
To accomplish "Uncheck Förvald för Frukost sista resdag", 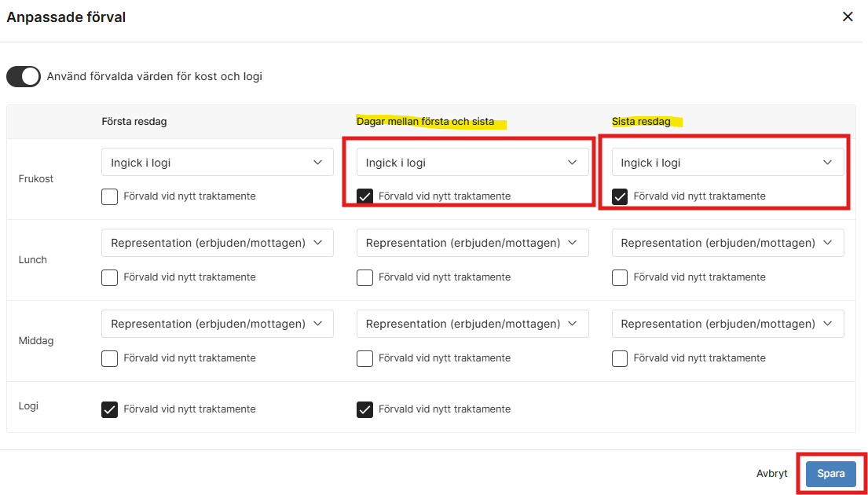I will click(x=620, y=196).
